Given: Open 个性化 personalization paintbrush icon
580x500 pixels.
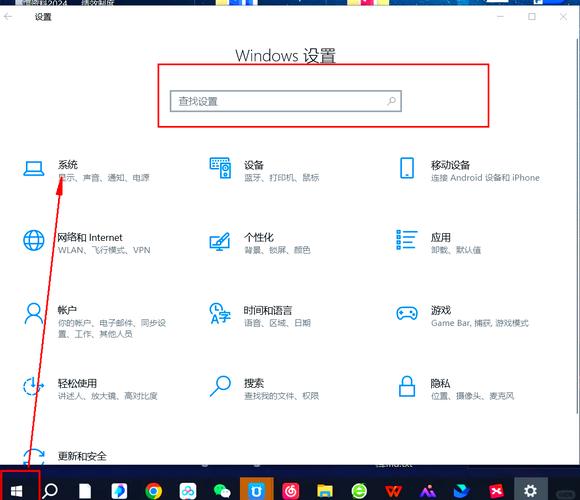Looking at the screenshot, I should pos(220,241).
